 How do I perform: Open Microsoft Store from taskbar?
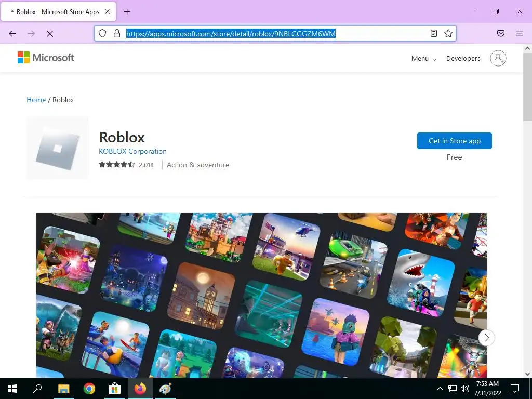point(114,389)
